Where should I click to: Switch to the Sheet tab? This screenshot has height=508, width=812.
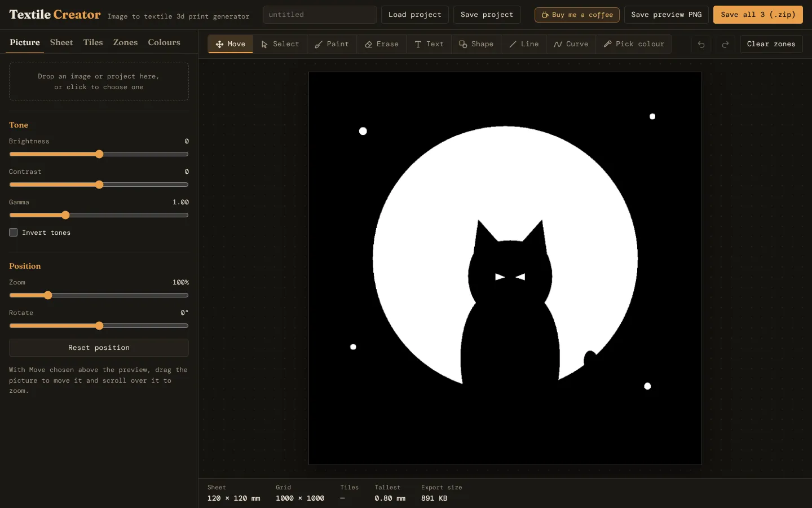click(x=61, y=42)
